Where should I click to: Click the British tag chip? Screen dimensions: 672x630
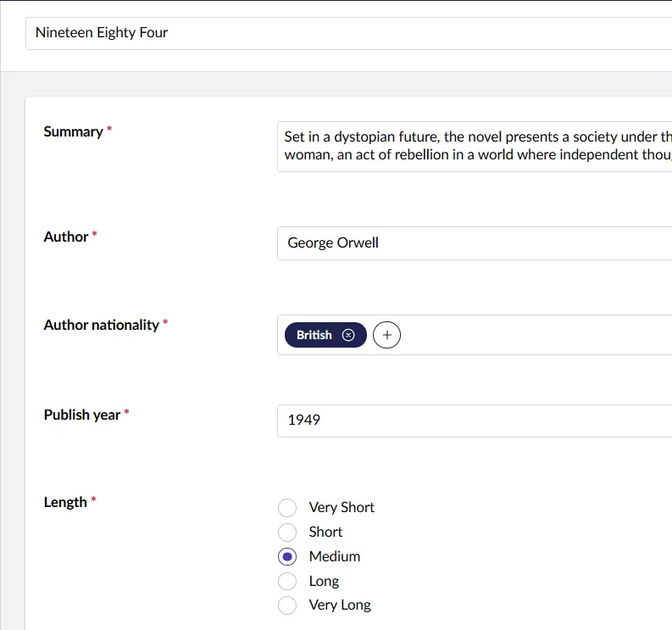pyautogui.click(x=314, y=335)
